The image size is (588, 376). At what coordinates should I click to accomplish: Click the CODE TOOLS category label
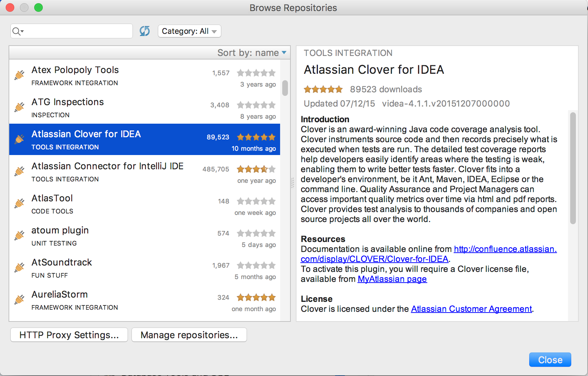52,211
